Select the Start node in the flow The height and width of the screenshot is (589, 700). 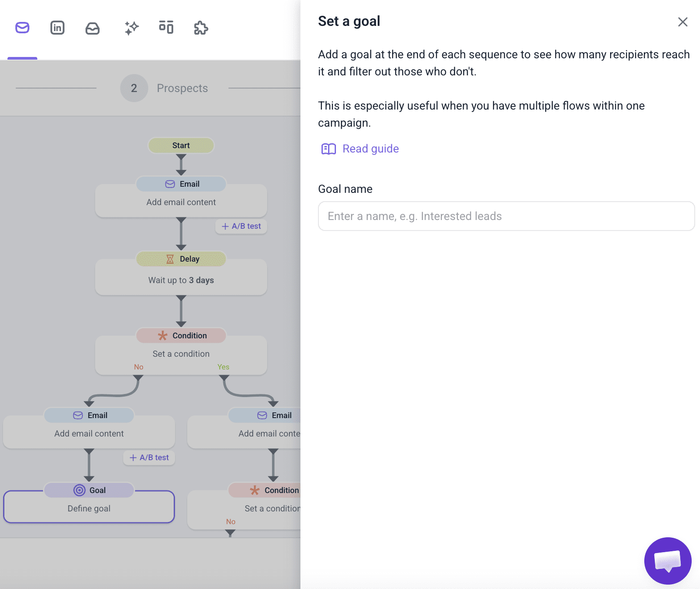point(181,145)
